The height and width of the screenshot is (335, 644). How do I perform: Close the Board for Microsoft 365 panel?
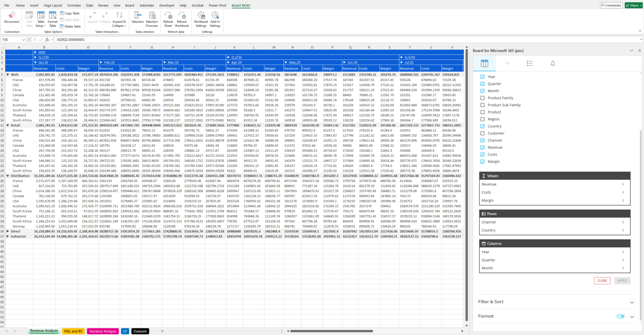pyautogui.click(x=640, y=51)
